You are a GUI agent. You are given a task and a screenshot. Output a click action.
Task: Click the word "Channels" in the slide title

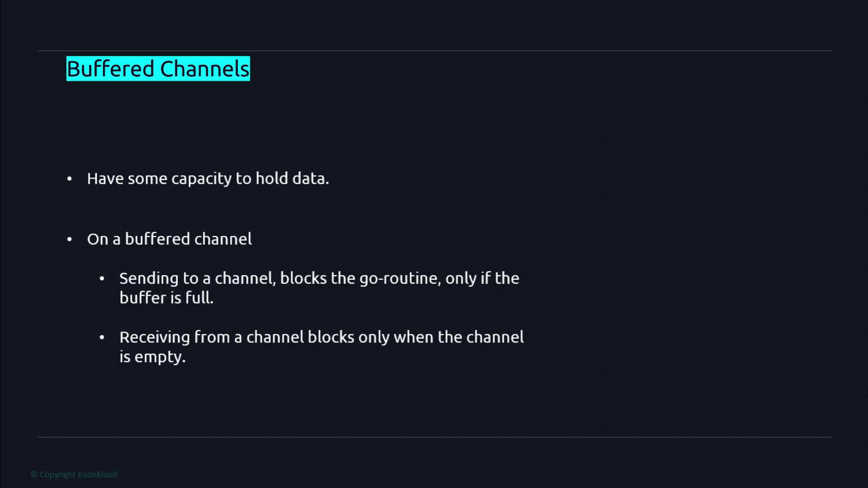[204, 69]
